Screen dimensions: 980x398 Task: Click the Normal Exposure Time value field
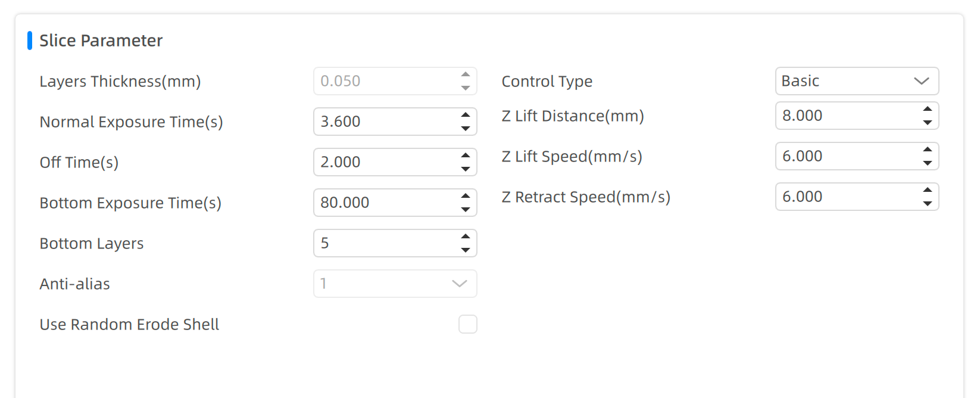[x=386, y=122]
